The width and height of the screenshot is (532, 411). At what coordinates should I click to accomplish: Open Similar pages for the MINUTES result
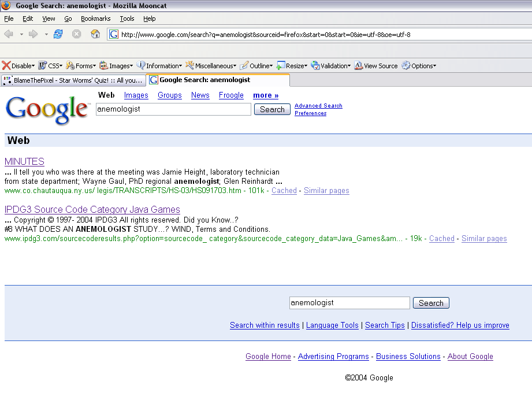(x=326, y=191)
